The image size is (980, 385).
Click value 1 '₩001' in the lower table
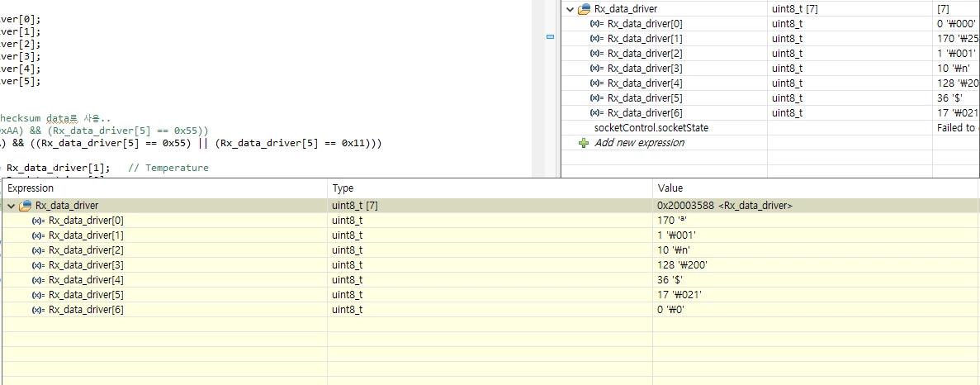point(677,235)
